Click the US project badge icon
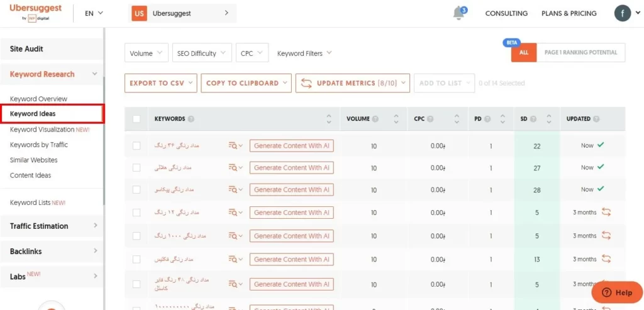This screenshot has height=310, width=644. pyautogui.click(x=139, y=13)
